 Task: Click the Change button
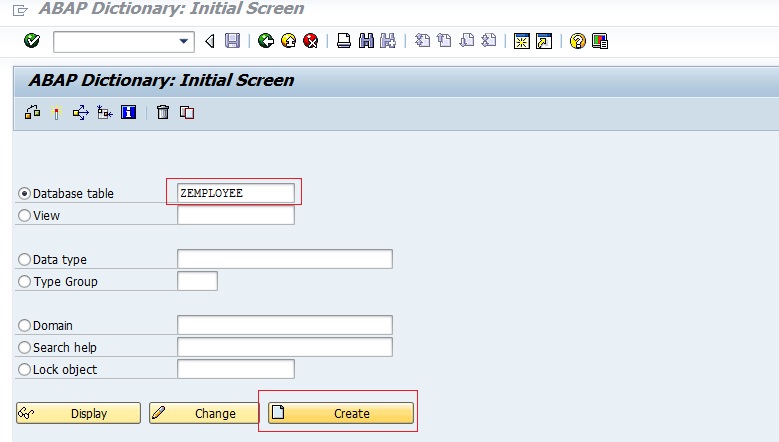204,413
